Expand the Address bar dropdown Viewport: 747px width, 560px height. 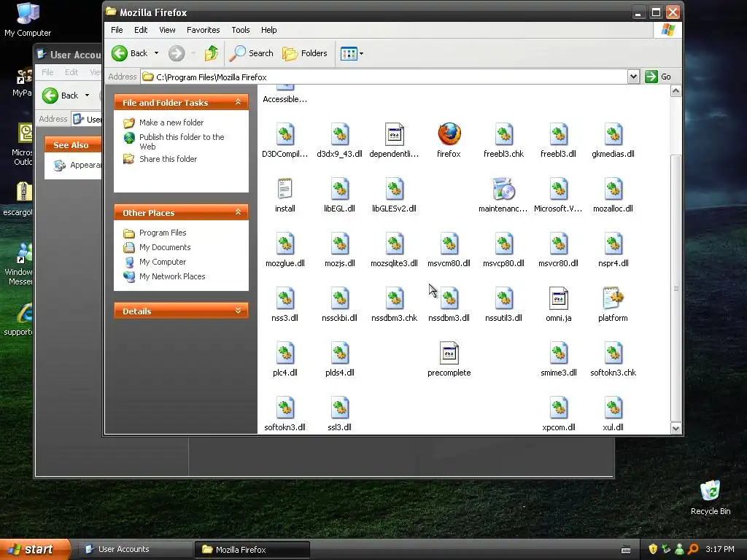tap(633, 77)
